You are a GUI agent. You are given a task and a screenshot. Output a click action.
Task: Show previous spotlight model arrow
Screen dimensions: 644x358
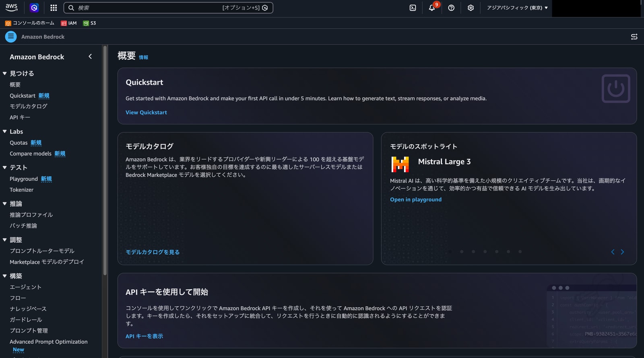(x=613, y=252)
